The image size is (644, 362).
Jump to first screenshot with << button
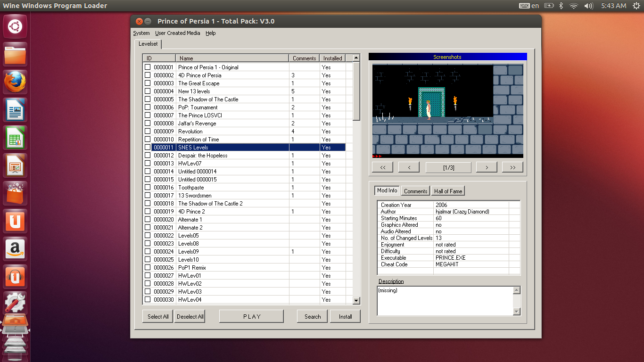click(383, 167)
